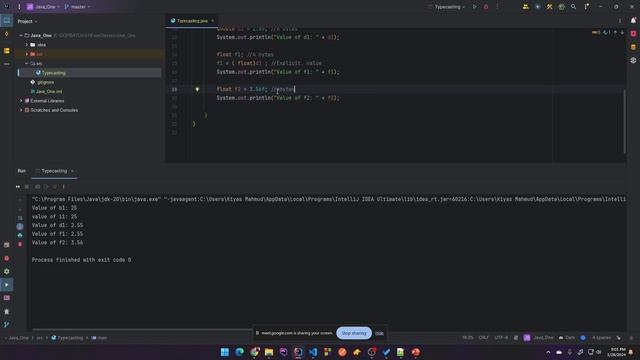Show hidden system tray icons
640x360 pixels.
click(x=548, y=352)
